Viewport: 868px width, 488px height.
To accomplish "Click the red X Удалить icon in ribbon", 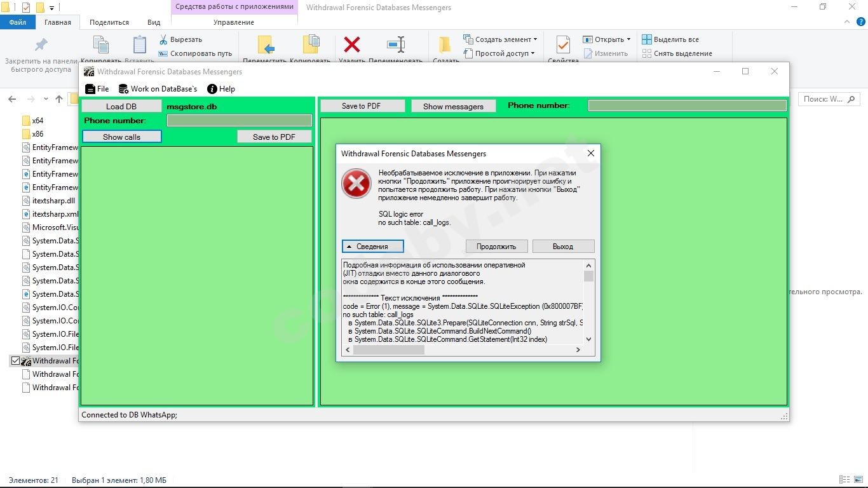I will (352, 44).
